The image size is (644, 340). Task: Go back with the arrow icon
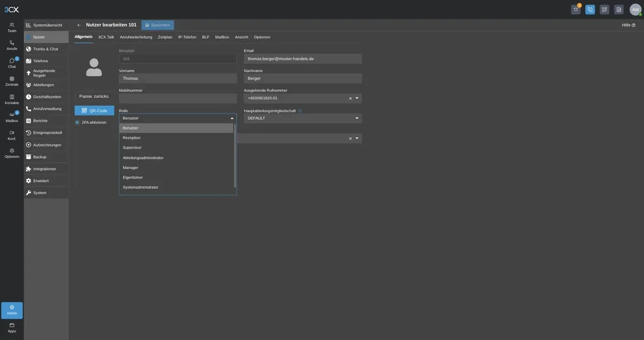coord(79,25)
